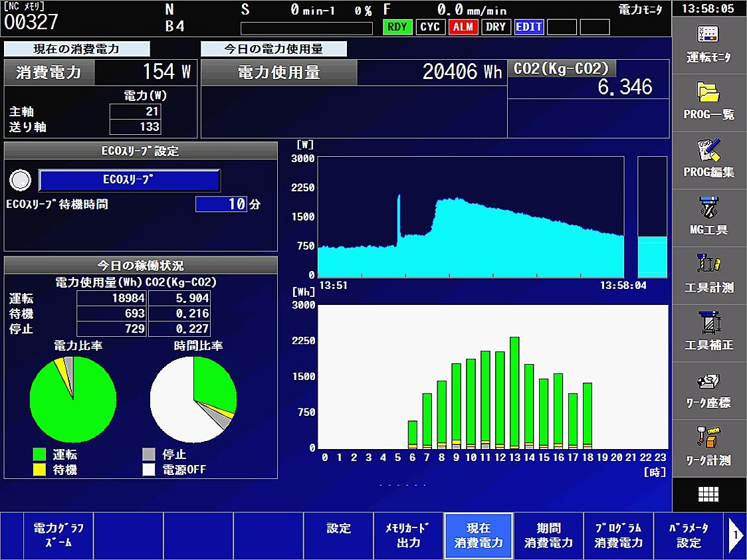Viewport: 747px width, 560px height.
Task: Open the 工具補正 tool offset icon
Action: tap(709, 331)
